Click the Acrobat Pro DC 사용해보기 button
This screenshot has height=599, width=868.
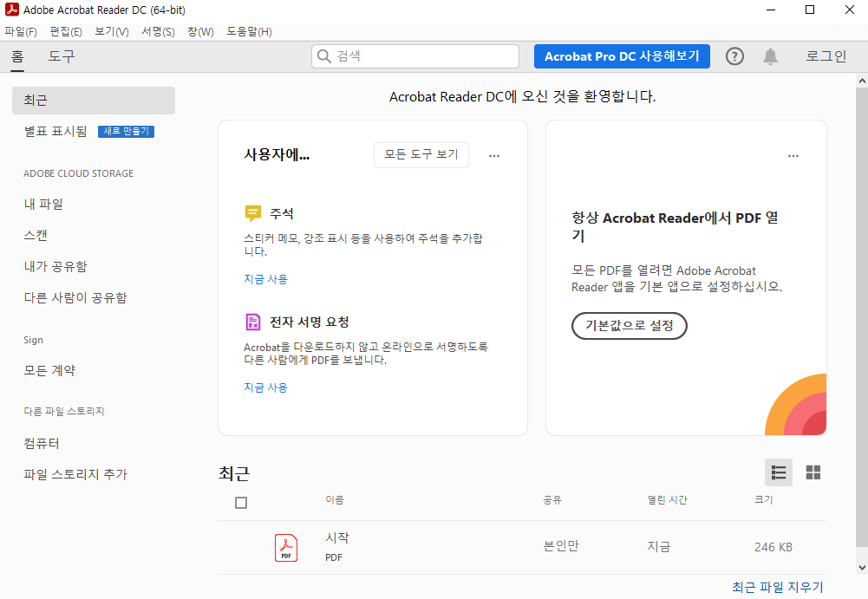tap(622, 55)
